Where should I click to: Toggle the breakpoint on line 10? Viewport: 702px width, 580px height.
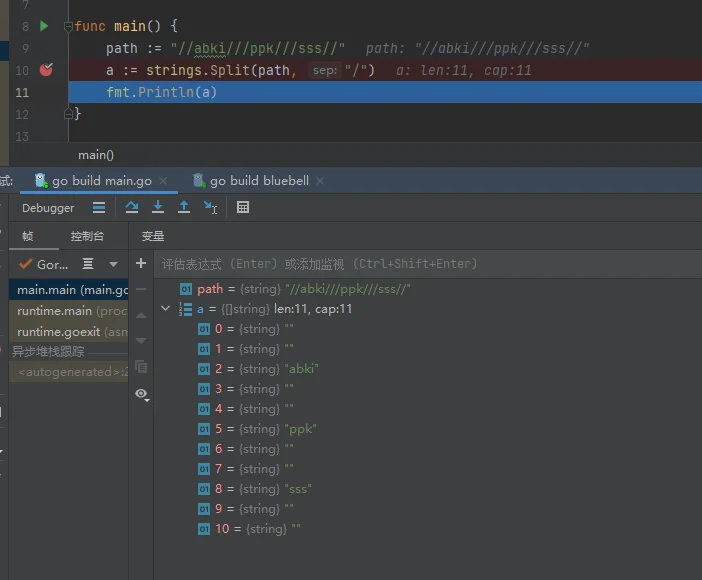[46, 69]
